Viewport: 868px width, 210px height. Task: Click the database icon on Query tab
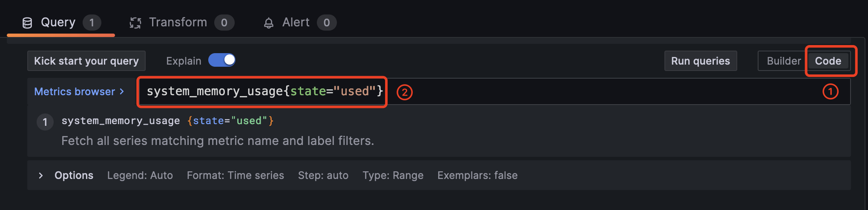[27, 23]
